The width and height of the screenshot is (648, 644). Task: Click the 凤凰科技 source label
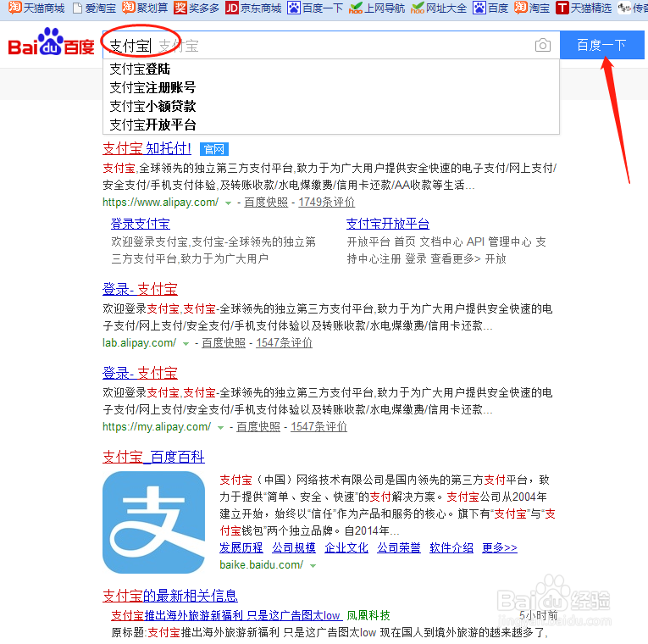[x=368, y=615]
